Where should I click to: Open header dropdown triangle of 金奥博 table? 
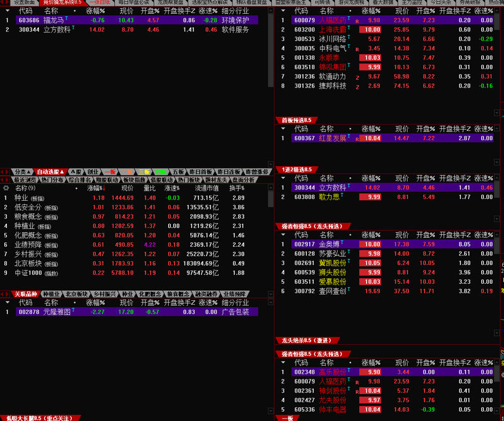(x=283, y=235)
